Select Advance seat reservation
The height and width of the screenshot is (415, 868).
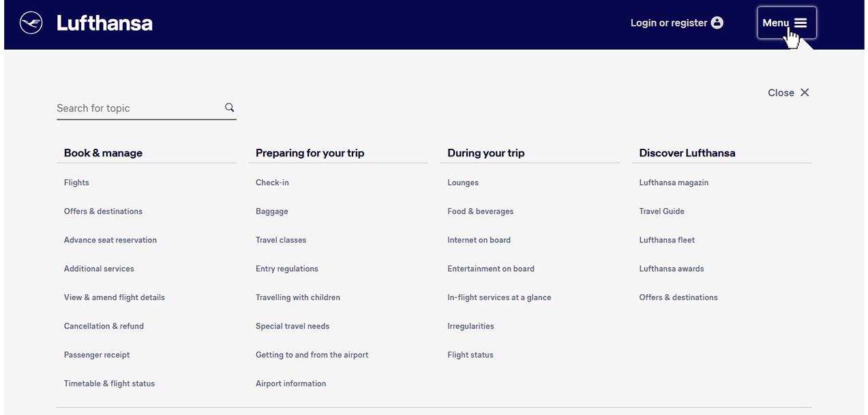(x=110, y=240)
